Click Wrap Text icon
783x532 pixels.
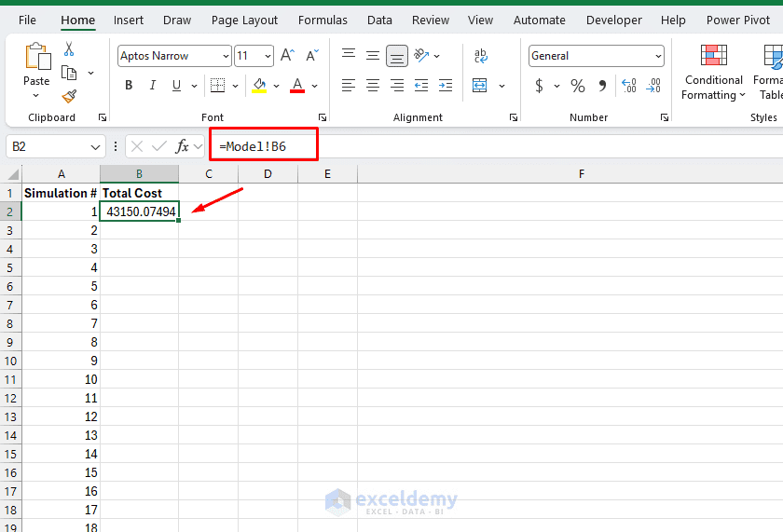tap(480, 55)
